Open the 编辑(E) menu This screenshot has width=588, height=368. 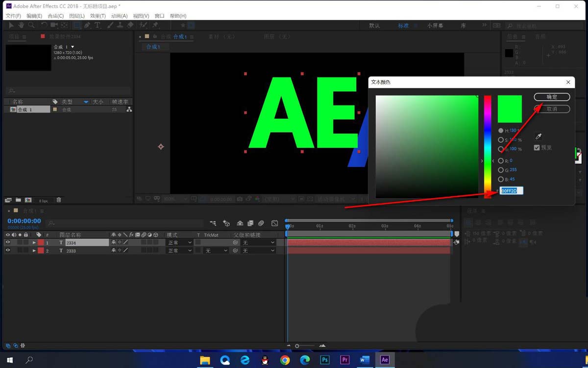point(34,16)
